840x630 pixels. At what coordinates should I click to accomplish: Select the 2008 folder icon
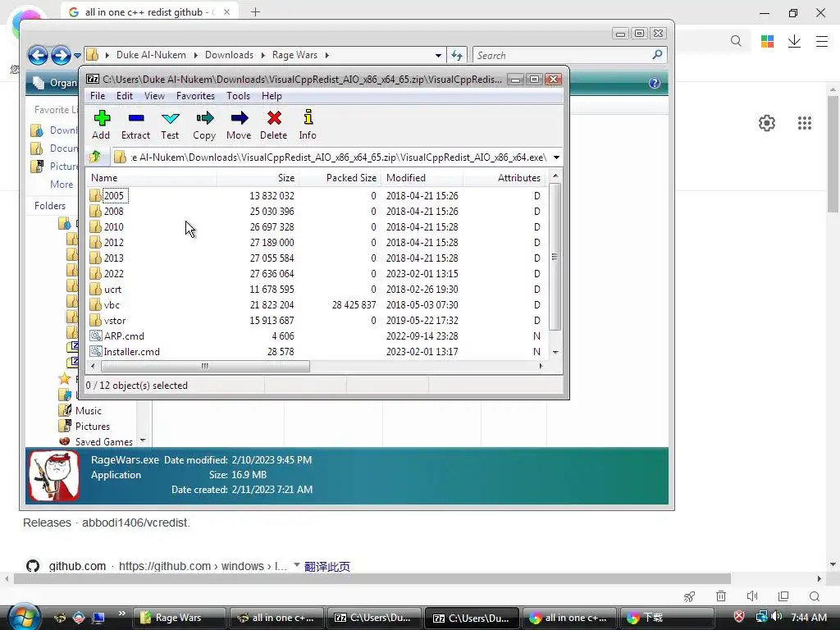[x=95, y=211]
